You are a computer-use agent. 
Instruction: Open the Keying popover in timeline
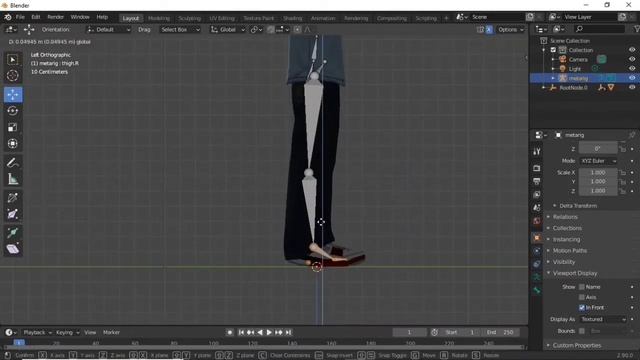click(x=67, y=332)
